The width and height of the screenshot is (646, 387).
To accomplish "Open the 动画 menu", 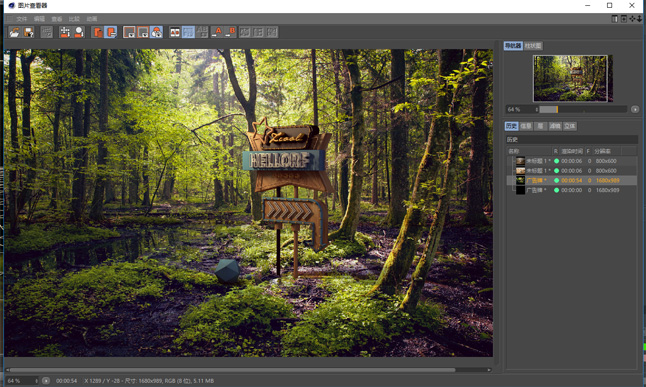I will click(x=92, y=19).
